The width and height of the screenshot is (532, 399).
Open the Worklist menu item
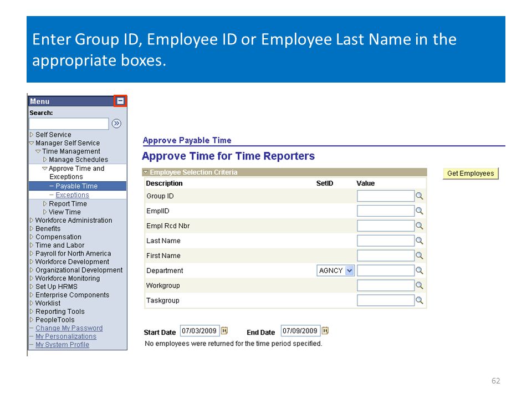[x=48, y=303]
